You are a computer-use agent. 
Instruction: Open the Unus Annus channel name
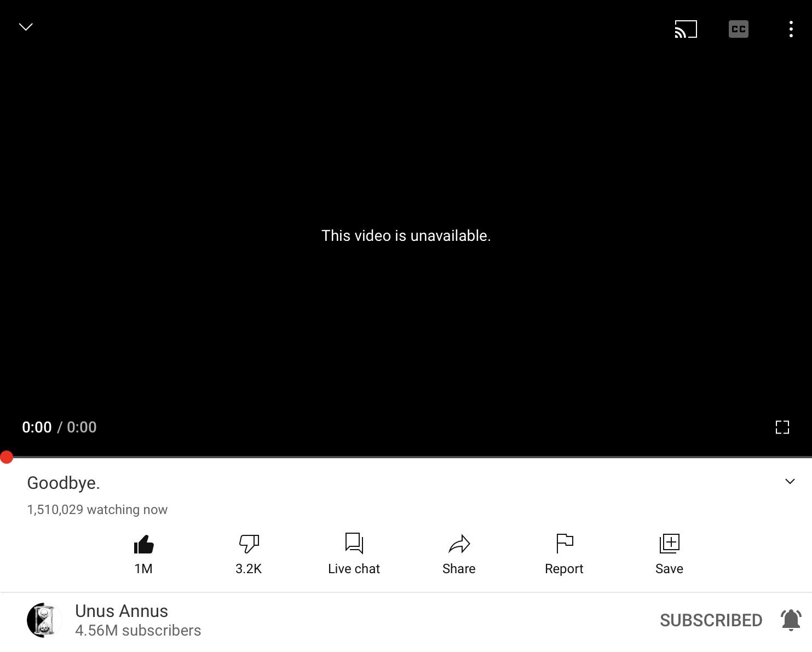[122, 611]
